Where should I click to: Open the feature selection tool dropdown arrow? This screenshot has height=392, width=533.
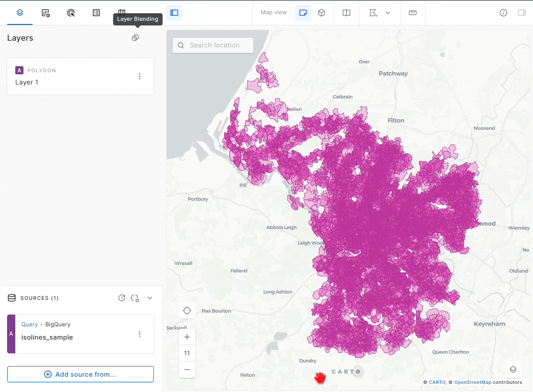coord(388,13)
